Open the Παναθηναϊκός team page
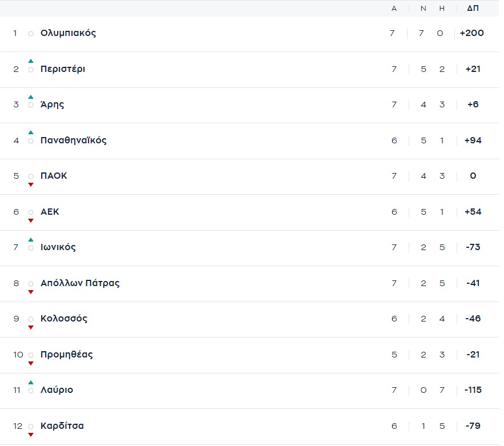Image resolution: width=504 pixels, height=446 pixels. [x=73, y=140]
